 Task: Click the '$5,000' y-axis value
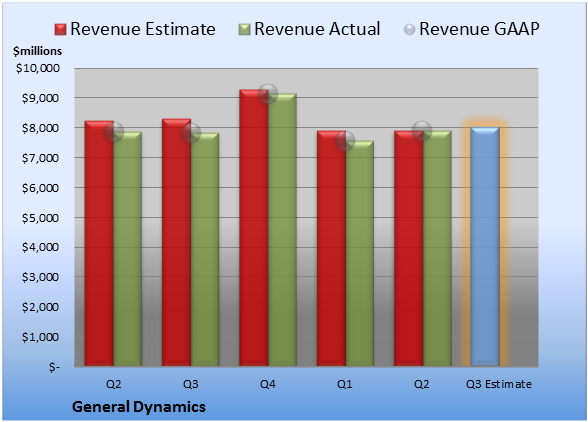pos(40,218)
